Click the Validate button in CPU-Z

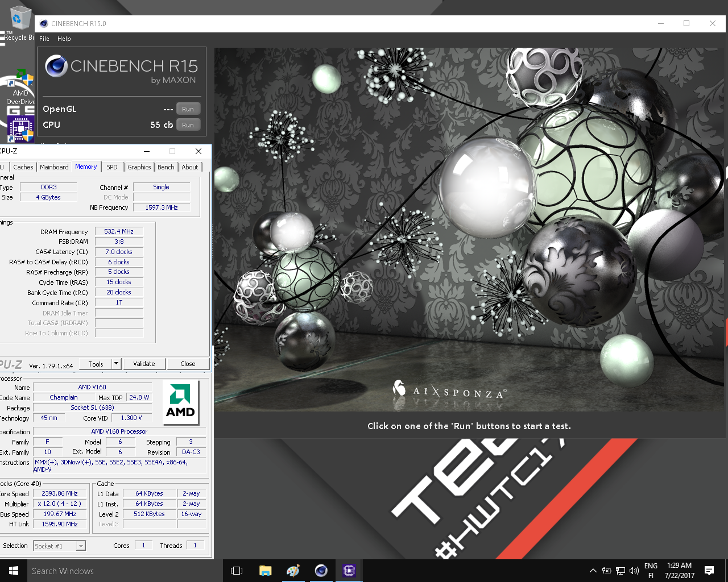(x=144, y=364)
